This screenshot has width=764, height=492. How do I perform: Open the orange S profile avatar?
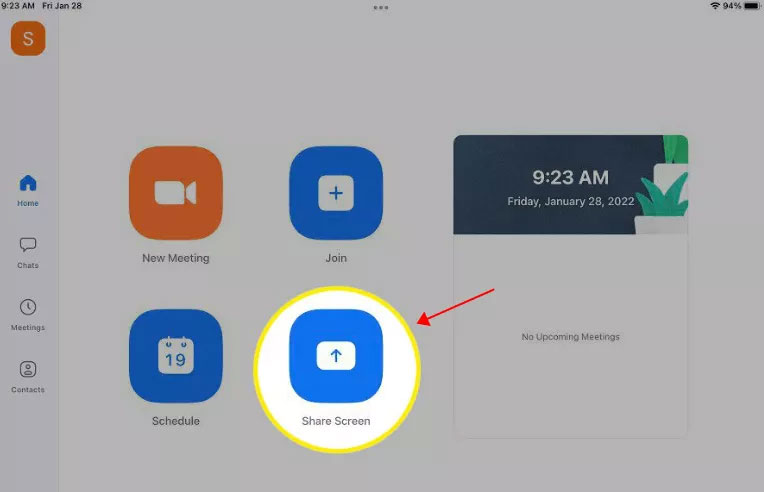28,38
